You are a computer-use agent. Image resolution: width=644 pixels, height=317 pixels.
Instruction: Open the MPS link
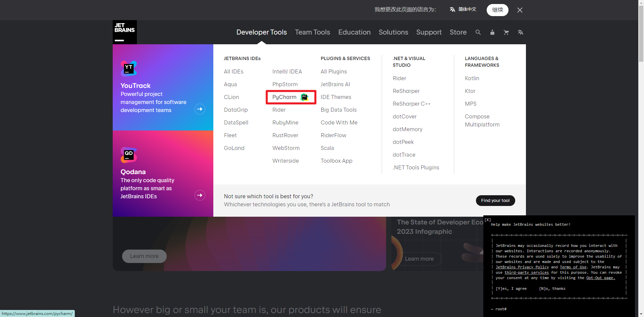click(471, 104)
